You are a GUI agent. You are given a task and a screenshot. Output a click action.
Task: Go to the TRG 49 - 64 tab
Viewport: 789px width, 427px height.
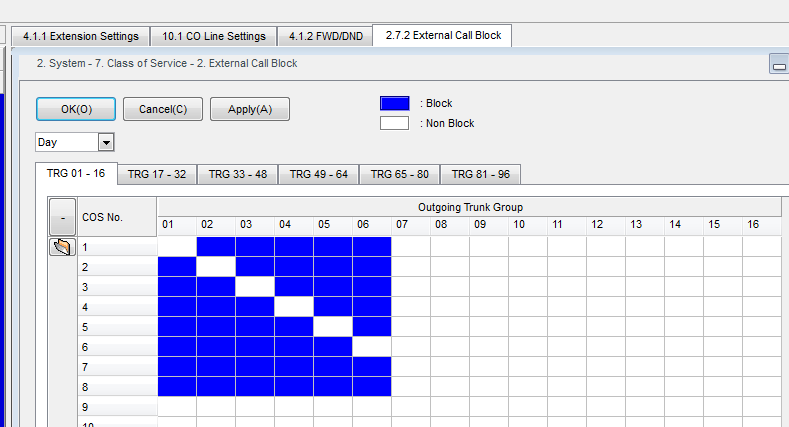tap(319, 175)
